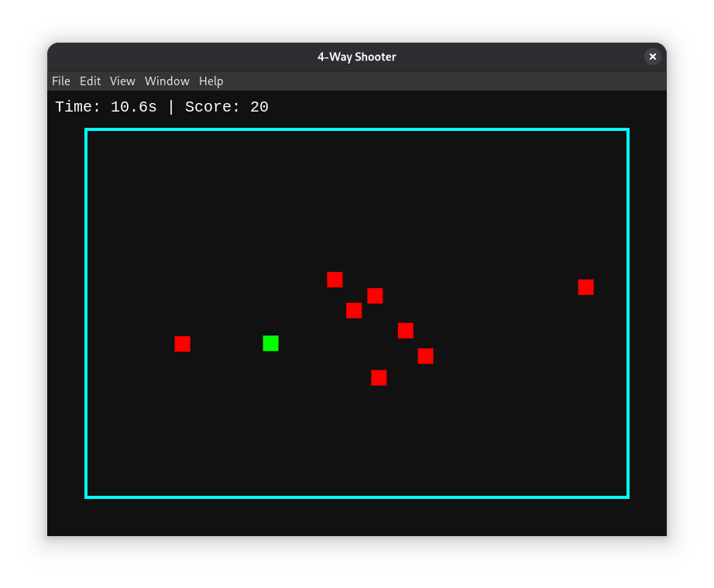Image resolution: width=714 pixels, height=588 pixels.
Task: Click the red enemy left of the player
Action: (x=182, y=344)
